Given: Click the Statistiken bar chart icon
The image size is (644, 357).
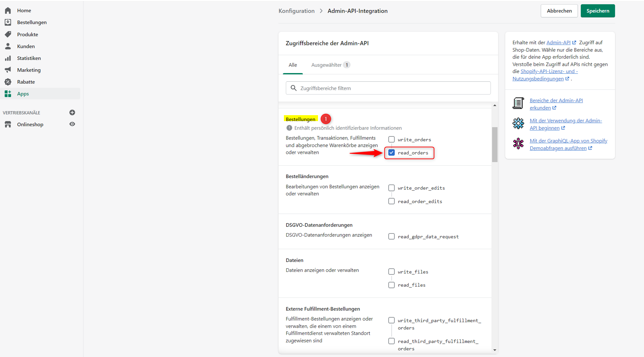Looking at the screenshot, I should (x=8, y=58).
